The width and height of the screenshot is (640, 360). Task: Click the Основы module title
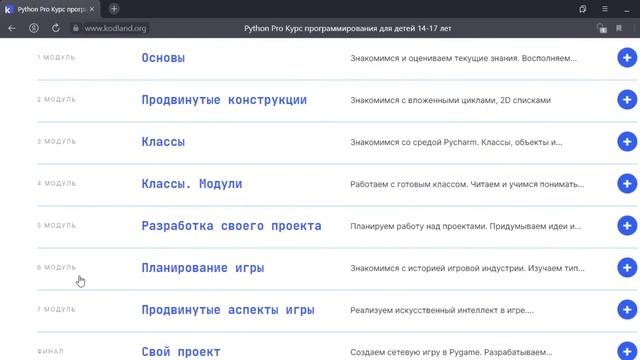pos(163,58)
